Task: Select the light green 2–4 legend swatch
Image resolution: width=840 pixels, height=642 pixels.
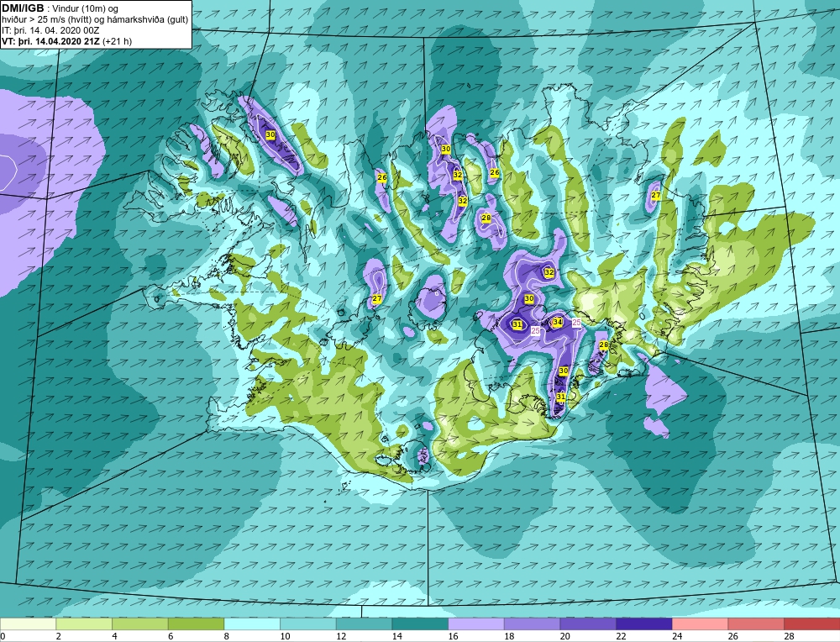Action: [84, 624]
